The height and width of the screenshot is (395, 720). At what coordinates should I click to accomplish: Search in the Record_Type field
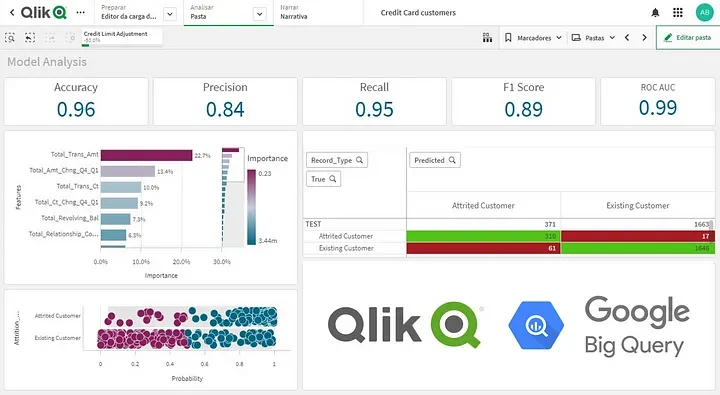360,160
